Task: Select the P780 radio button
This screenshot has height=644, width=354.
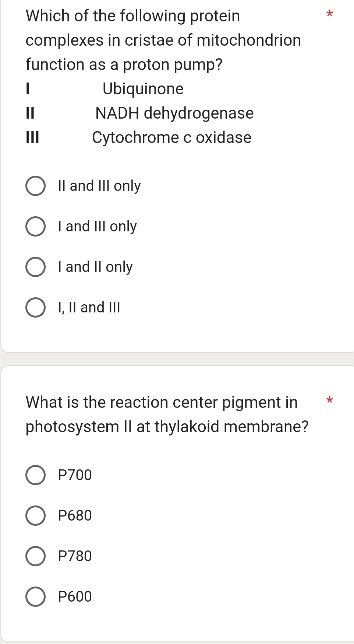Action: tap(35, 556)
